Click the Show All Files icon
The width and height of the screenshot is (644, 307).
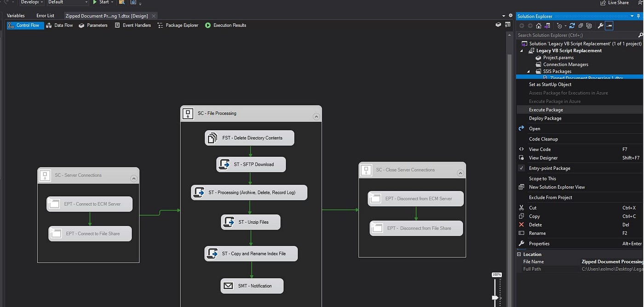(x=589, y=26)
